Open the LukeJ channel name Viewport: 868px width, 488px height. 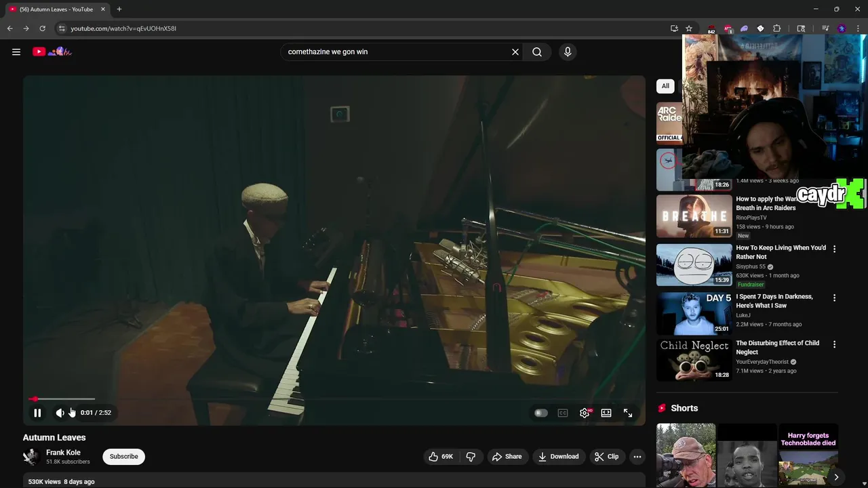(x=743, y=315)
